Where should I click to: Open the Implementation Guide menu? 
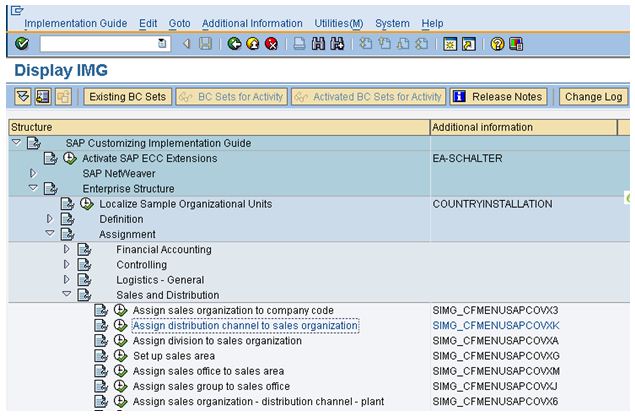click(x=75, y=23)
